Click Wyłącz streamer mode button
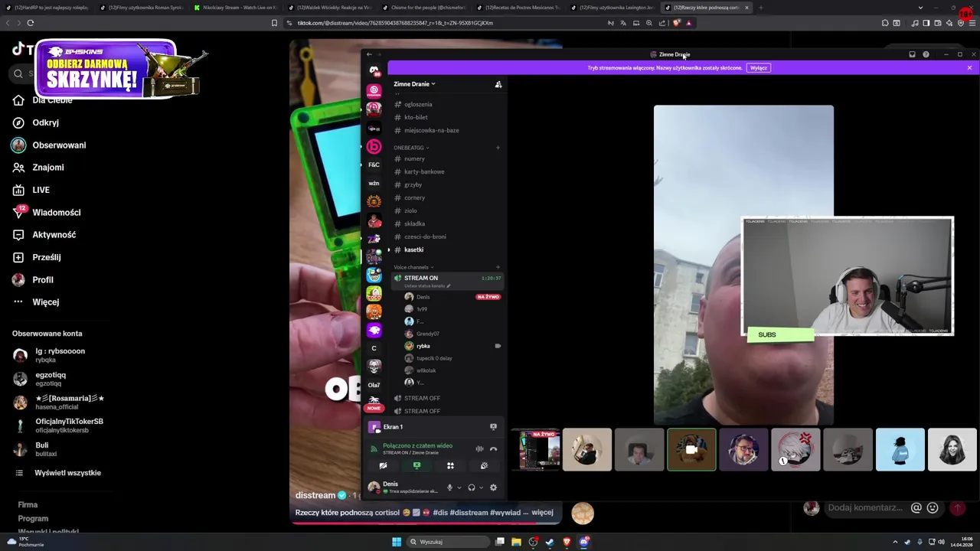The width and height of the screenshot is (980, 551). pyautogui.click(x=759, y=68)
